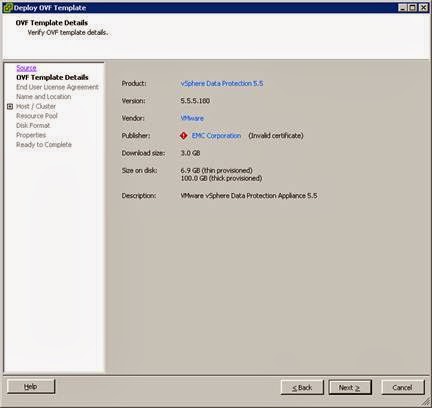The image size is (432, 408).
Task: Expand the Host / Cluster step
Action: click(x=10, y=106)
